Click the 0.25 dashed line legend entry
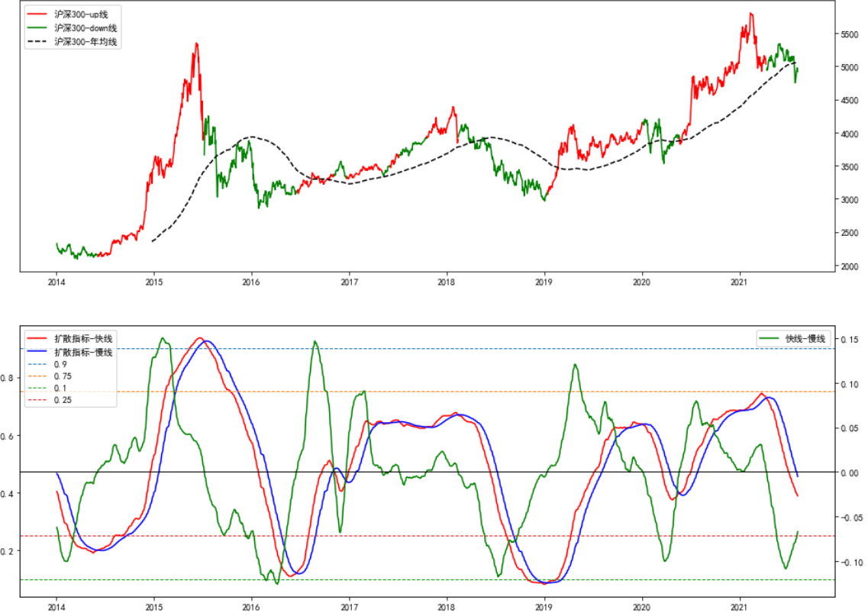The width and height of the screenshot is (868, 616). (x=63, y=401)
